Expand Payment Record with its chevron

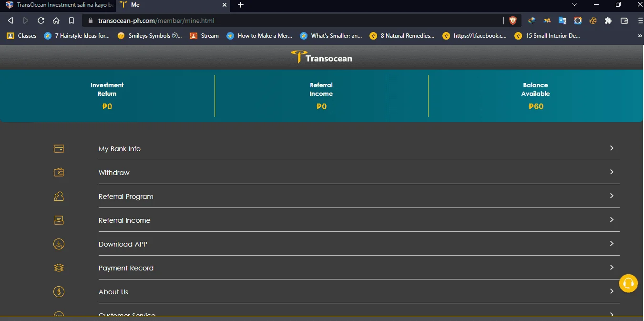pyautogui.click(x=612, y=268)
